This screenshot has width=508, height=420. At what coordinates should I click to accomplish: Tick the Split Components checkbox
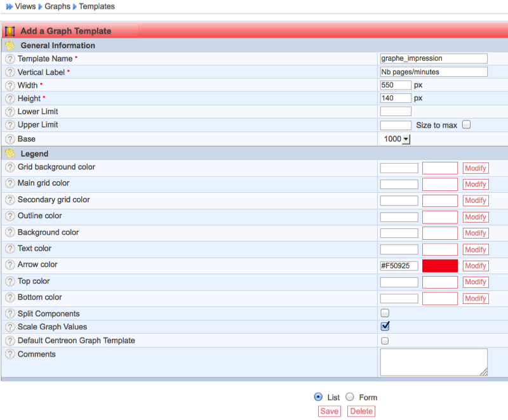[x=385, y=313]
